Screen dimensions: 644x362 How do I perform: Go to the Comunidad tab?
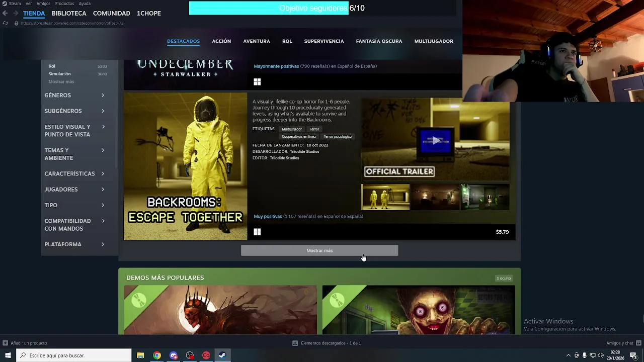[112, 13]
